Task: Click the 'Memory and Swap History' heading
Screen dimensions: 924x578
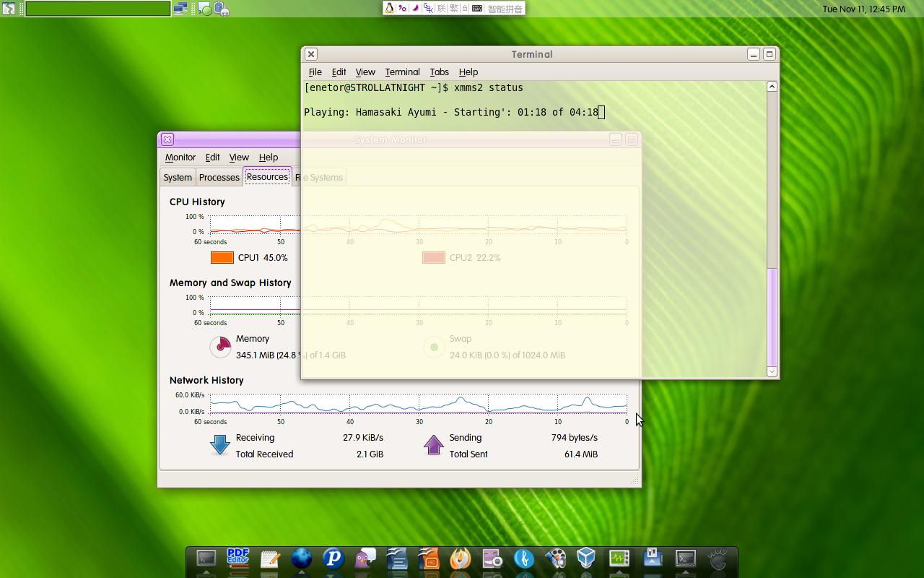Action: pyautogui.click(x=230, y=283)
